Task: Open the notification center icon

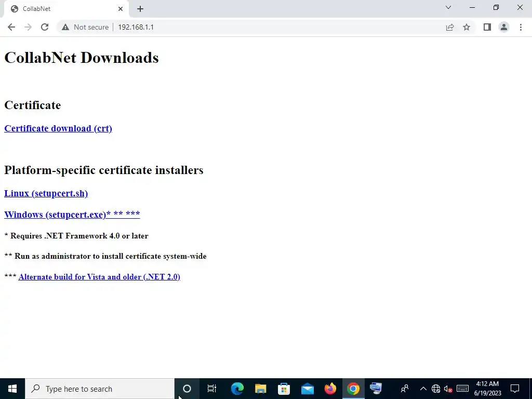Action: (515, 389)
